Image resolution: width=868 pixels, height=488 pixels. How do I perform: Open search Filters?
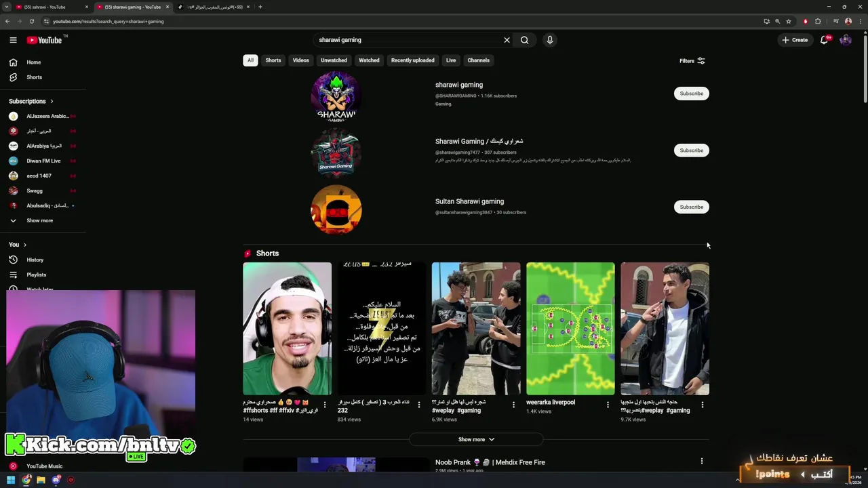tap(692, 61)
